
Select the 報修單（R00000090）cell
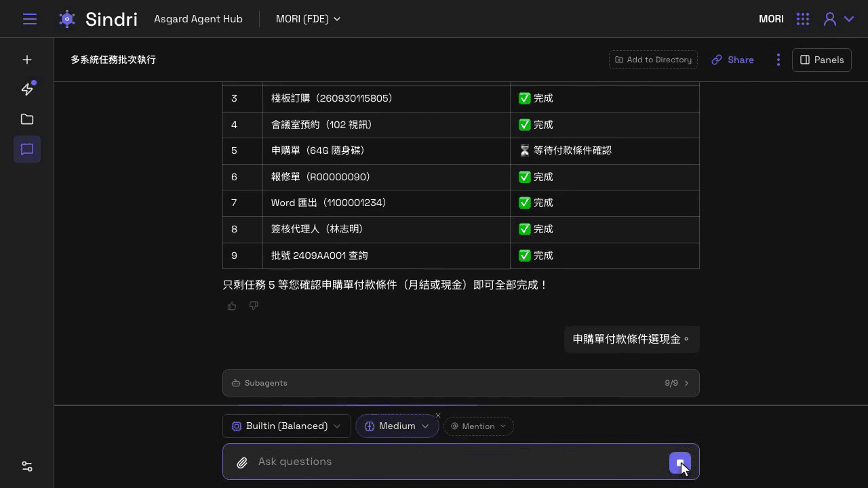387,178
